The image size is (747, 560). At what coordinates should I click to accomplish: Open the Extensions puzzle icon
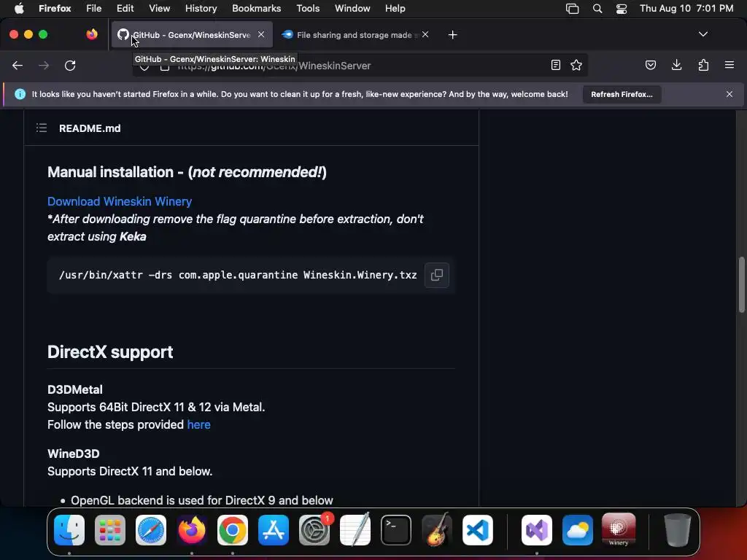click(703, 65)
